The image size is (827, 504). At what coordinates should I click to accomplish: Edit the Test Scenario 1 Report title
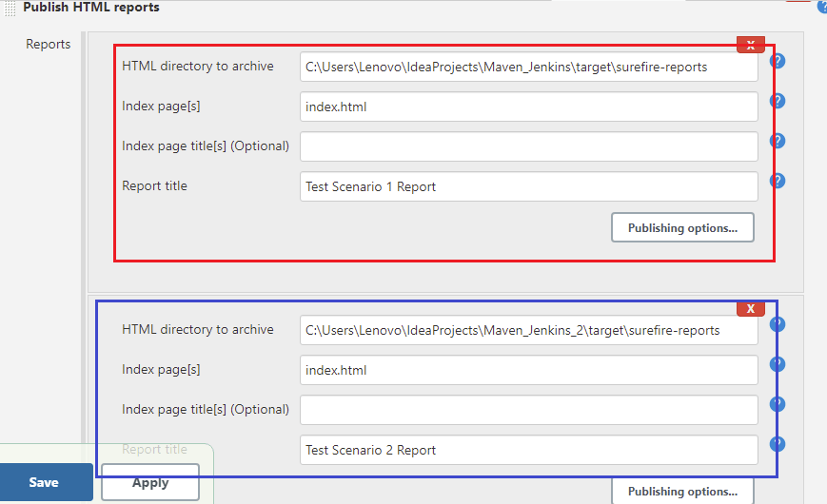528,186
